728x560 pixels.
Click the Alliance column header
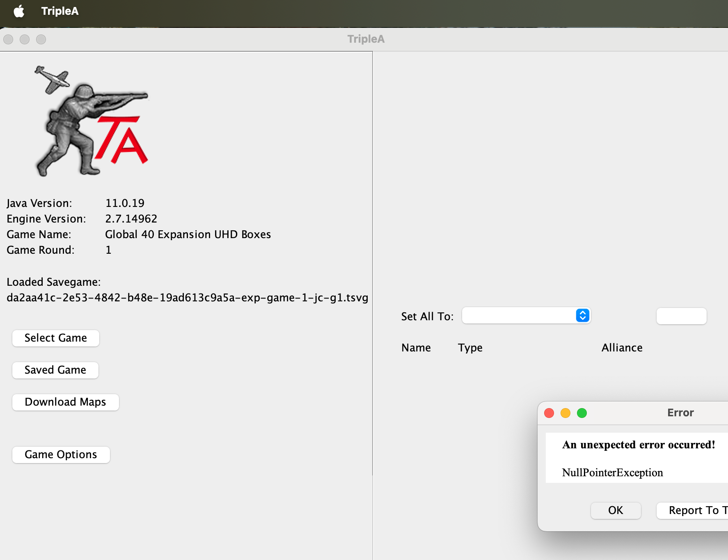tap(622, 347)
